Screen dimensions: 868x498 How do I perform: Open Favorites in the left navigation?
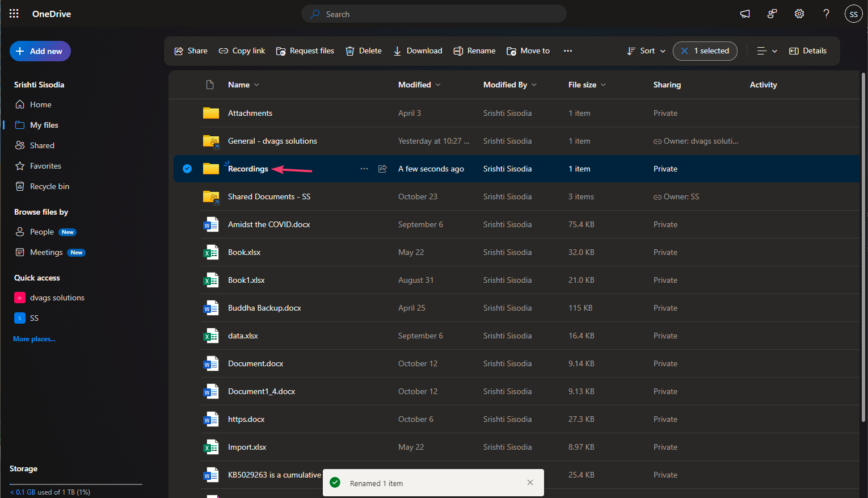tap(45, 166)
